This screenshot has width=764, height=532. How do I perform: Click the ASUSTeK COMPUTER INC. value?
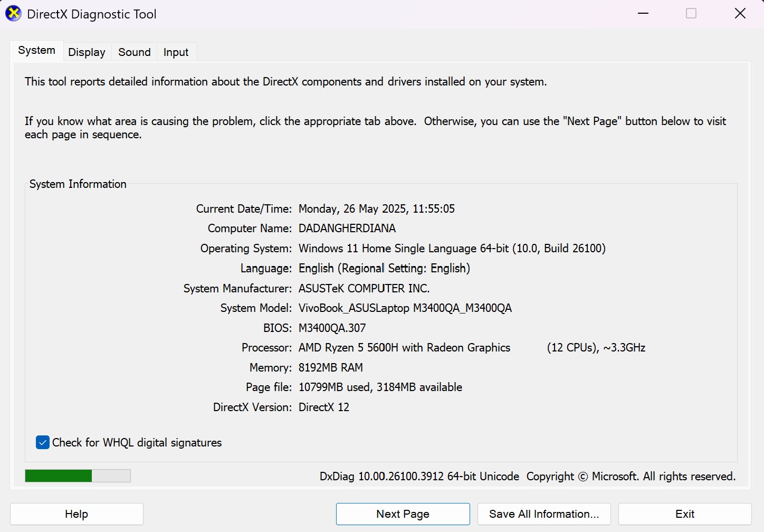[364, 289]
